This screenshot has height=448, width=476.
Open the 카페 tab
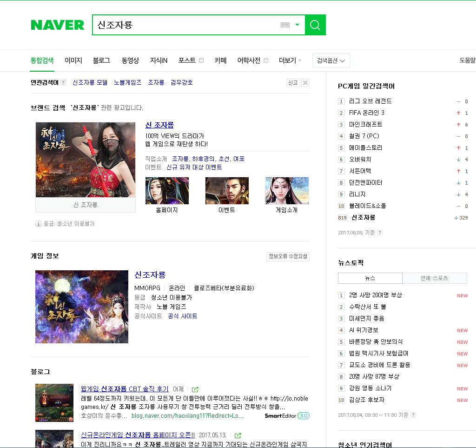(x=220, y=60)
